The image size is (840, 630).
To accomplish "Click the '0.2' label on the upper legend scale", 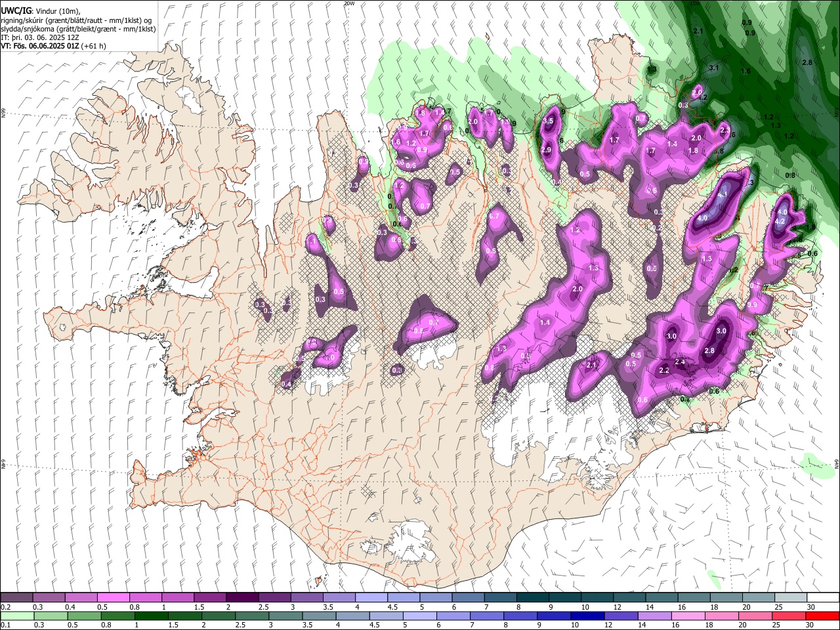I will [6, 607].
